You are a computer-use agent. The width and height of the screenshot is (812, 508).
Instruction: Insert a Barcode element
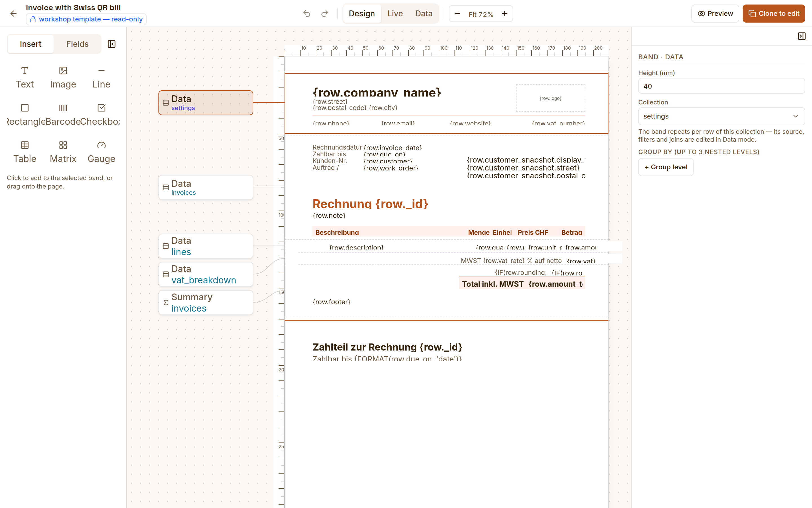(x=63, y=115)
